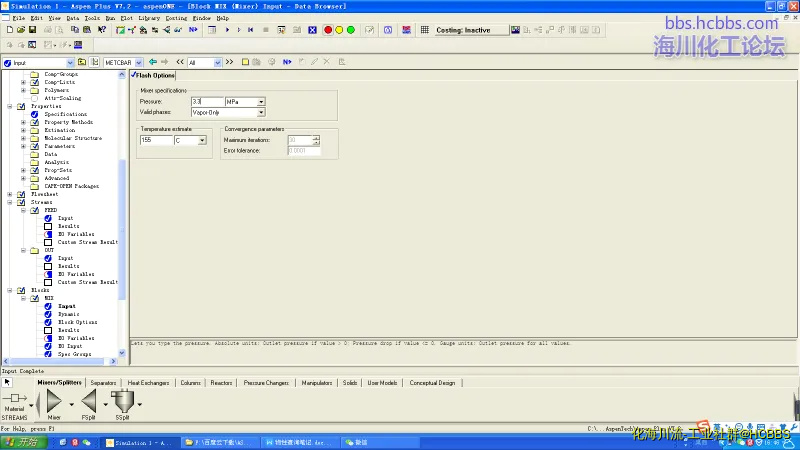The height and width of the screenshot is (450, 800).
Task: Collapse the Properties tree node
Action: 10,106
